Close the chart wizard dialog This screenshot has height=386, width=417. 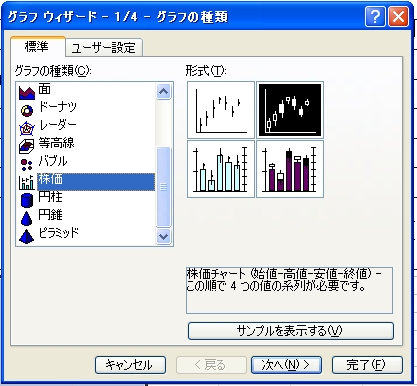tap(398, 17)
